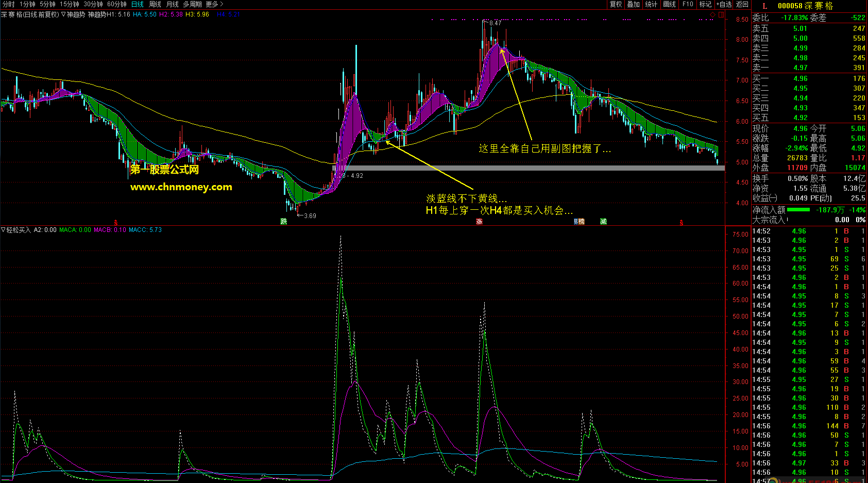Click the 标记 mark button
This screenshot has height=483, width=868.
pyautogui.click(x=705, y=4)
